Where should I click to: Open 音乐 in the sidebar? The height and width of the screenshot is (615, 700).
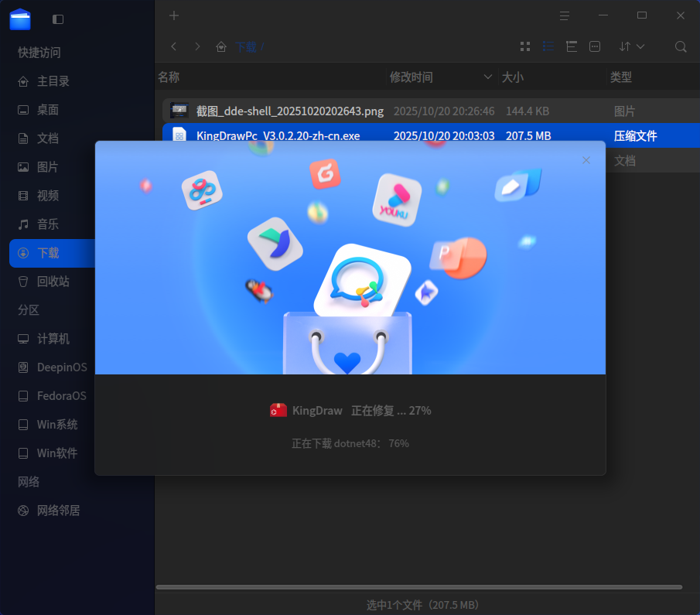[48, 224]
